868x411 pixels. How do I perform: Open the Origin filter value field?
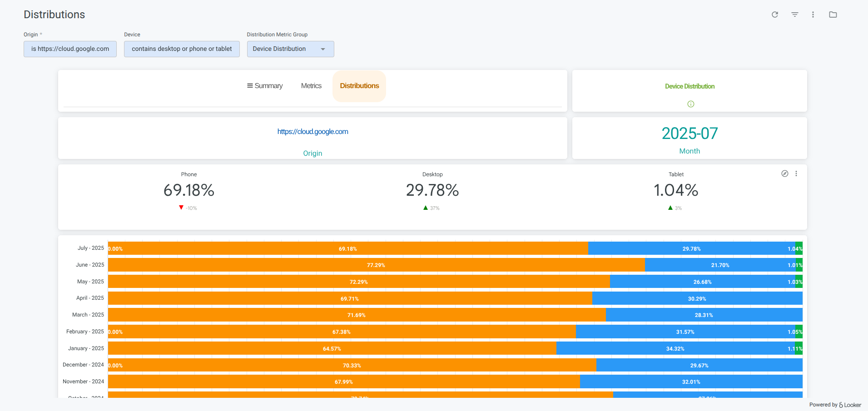70,49
